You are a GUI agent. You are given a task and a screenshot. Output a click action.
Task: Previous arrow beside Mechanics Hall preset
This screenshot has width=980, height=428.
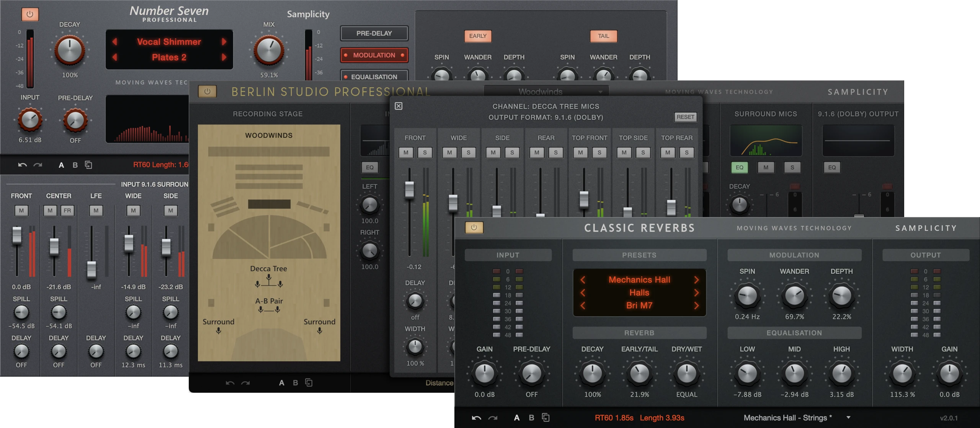583,280
